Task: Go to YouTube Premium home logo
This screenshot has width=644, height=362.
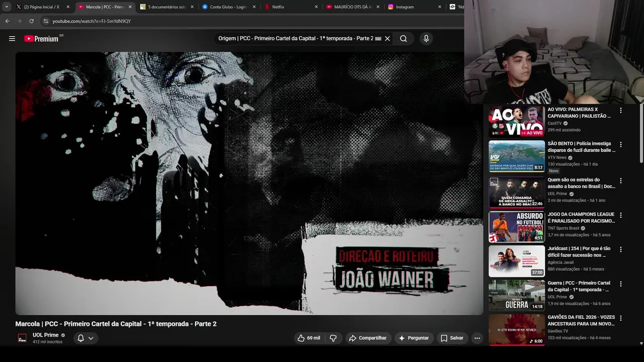Action: [42, 39]
